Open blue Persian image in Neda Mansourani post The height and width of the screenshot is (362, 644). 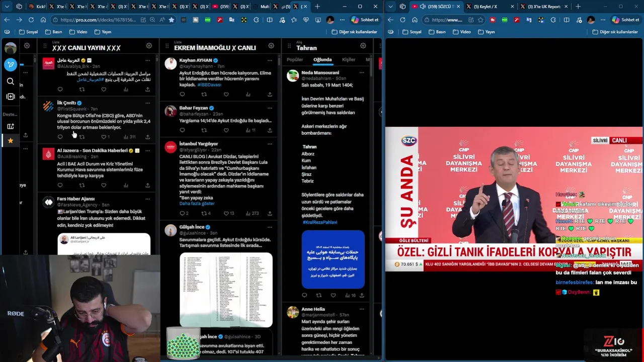click(333, 259)
